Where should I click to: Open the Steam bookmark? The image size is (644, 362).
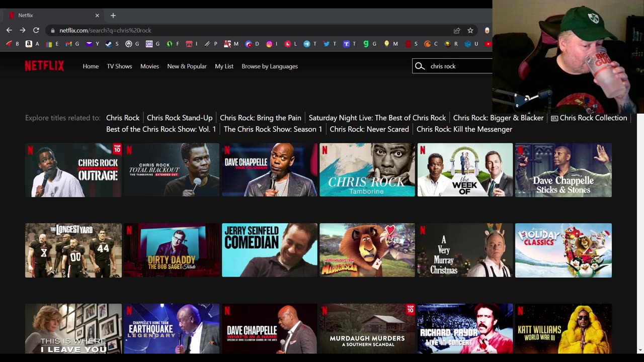tap(112, 44)
